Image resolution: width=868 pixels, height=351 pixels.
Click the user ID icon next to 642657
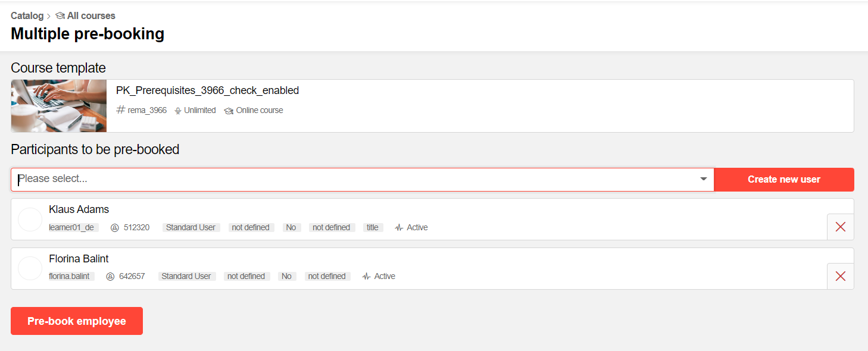tap(110, 277)
